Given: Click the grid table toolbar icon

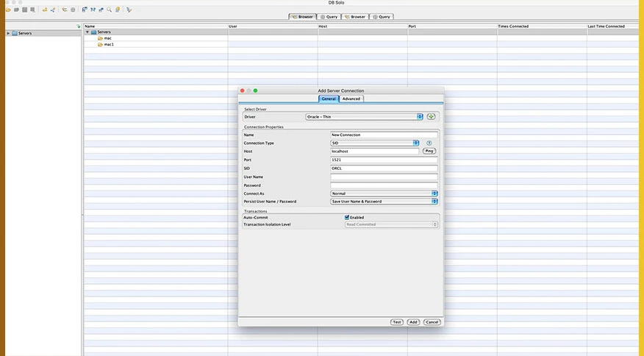Looking at the screenshot, I should click(73, 10).
